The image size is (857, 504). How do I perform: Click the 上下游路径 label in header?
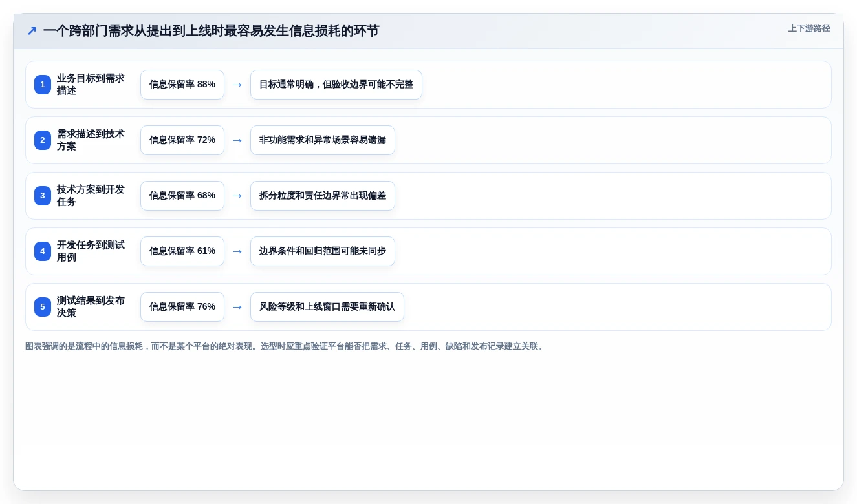(809, 28)
